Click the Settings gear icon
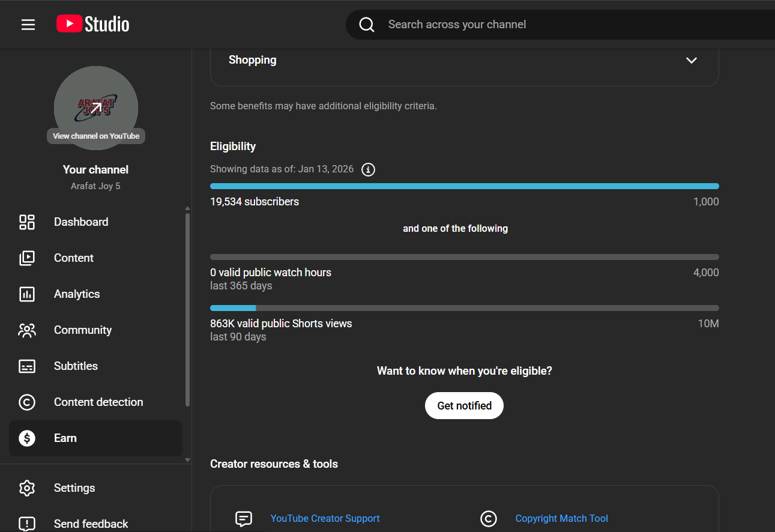 point(27,488)
